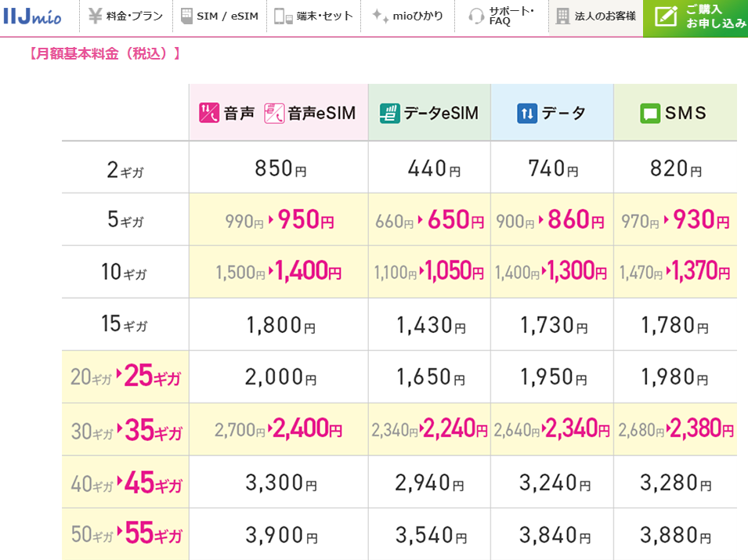The height and width of the screenshot is (560, 748).
Task: Click the IIJmio logo
Action: tap(32, 16)
